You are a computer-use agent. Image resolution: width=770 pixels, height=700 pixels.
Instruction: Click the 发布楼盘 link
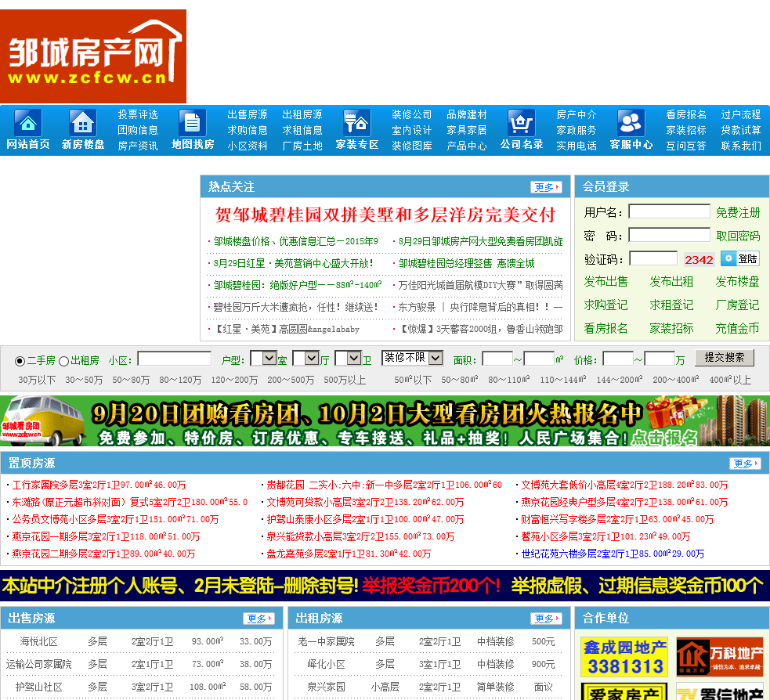tap(737, 282)
